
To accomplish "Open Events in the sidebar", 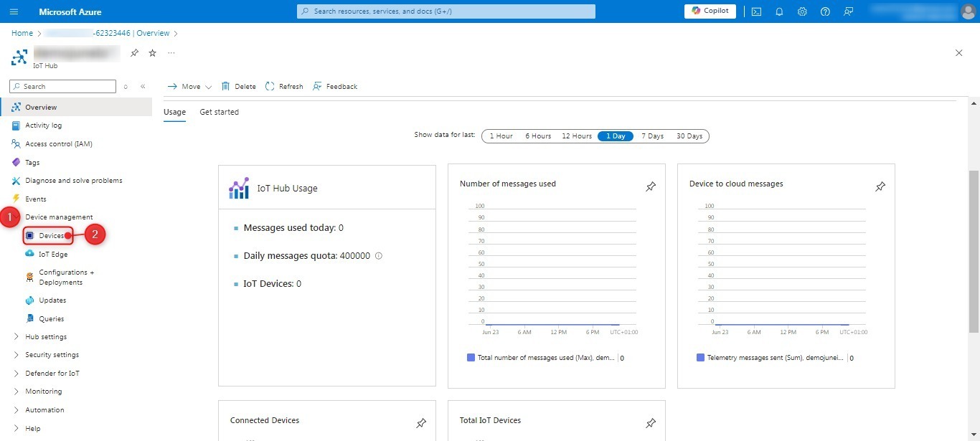I will (x=36, y=199).
